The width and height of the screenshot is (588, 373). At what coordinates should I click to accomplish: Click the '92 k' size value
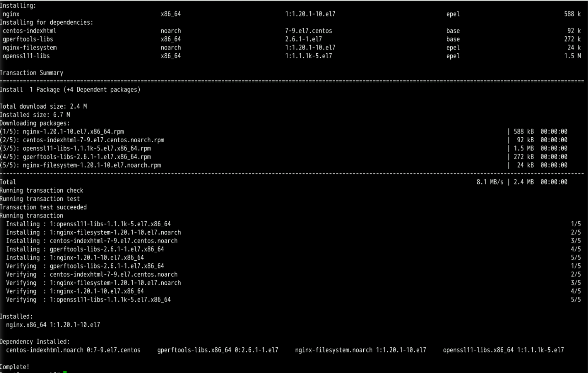click(574, 31)
